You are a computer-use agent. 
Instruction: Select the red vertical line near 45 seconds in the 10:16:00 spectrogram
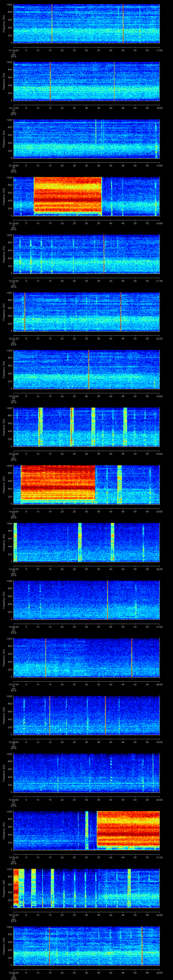pyautogui.click(x=123, y=24)
